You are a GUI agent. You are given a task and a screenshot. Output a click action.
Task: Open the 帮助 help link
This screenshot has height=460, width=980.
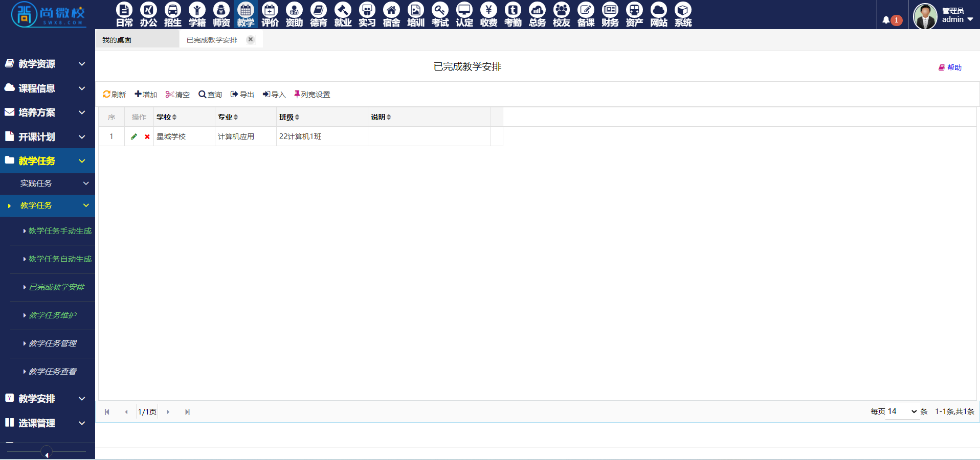(x=950, y=67)
